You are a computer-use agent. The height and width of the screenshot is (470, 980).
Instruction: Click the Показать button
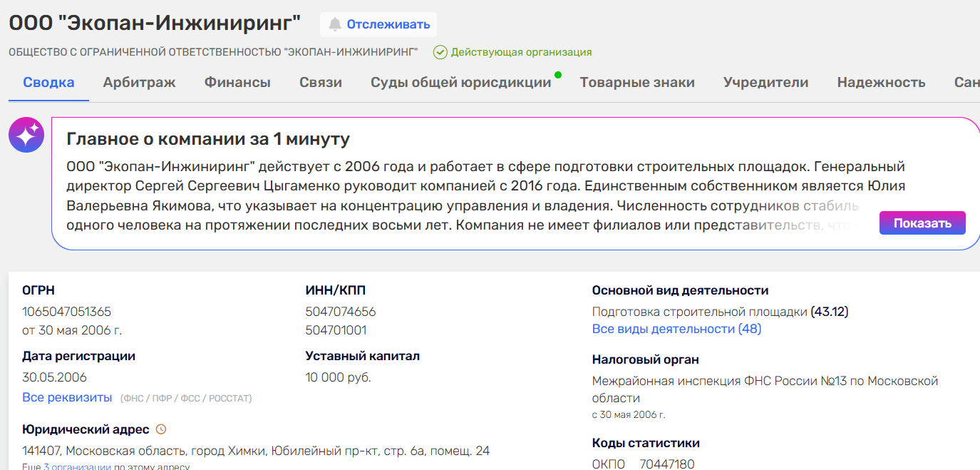coord(922,223)
